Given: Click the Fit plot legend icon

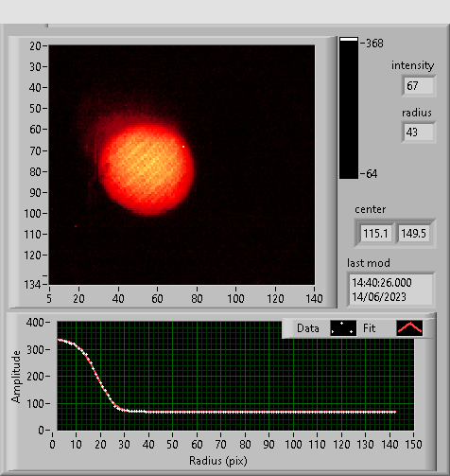Looking at the screenshot, I should pos(409,328).
